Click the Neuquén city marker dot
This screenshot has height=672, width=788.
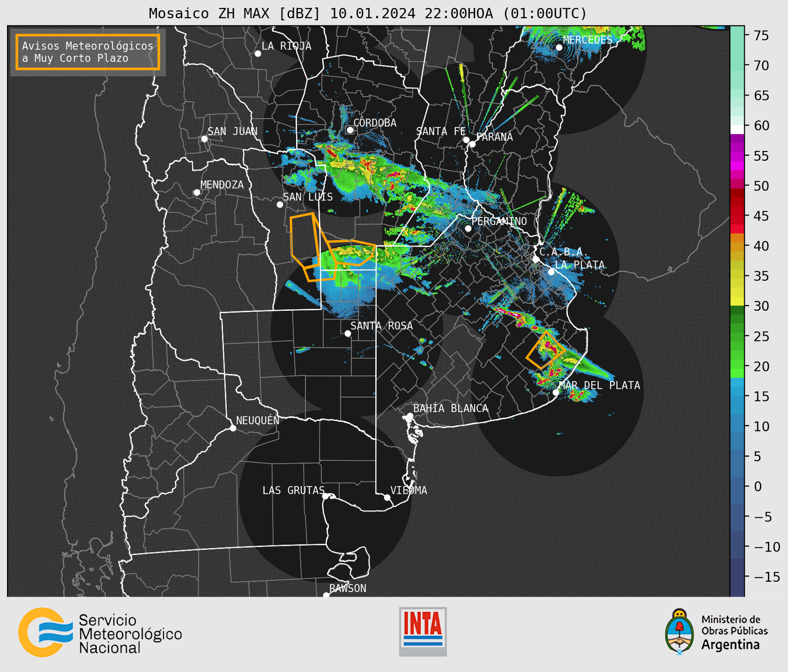point(233,428)
